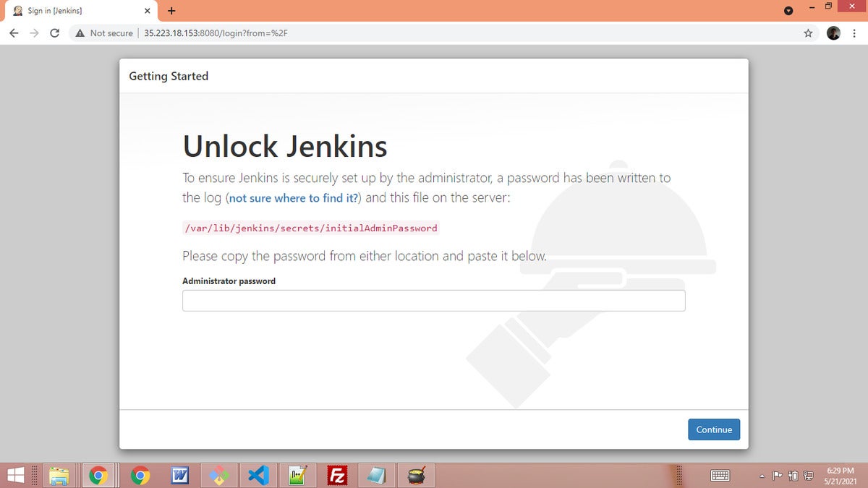Click the /var/lib/jenkins/secrets/initialAdminPassword path text
Viewport: 868px width, 488px height.
(x=311, y=228)
